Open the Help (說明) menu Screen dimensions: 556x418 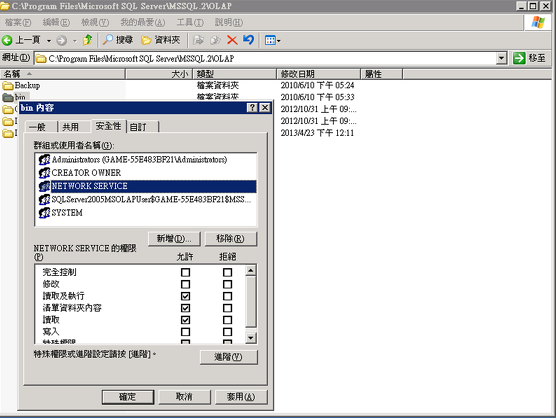[229, 22]
